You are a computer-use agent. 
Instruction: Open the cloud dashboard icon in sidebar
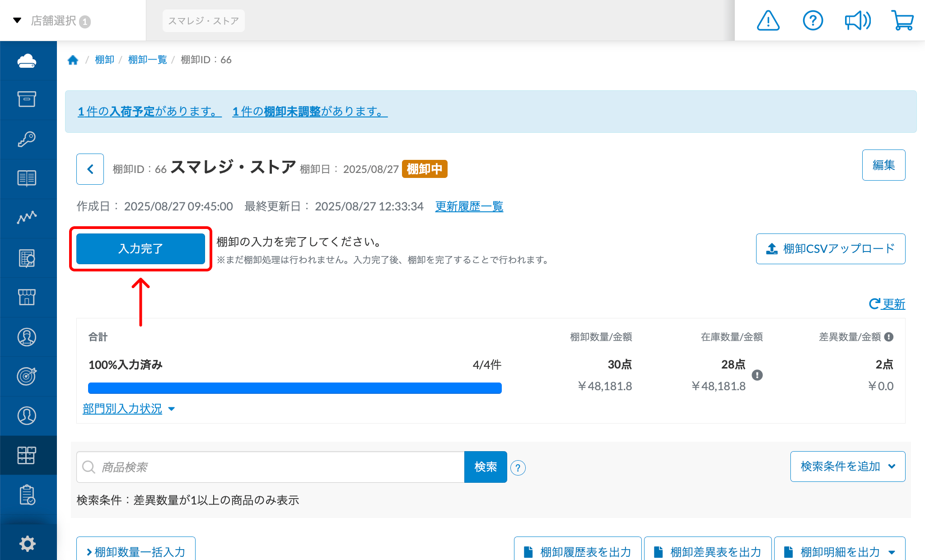[28, 61]
